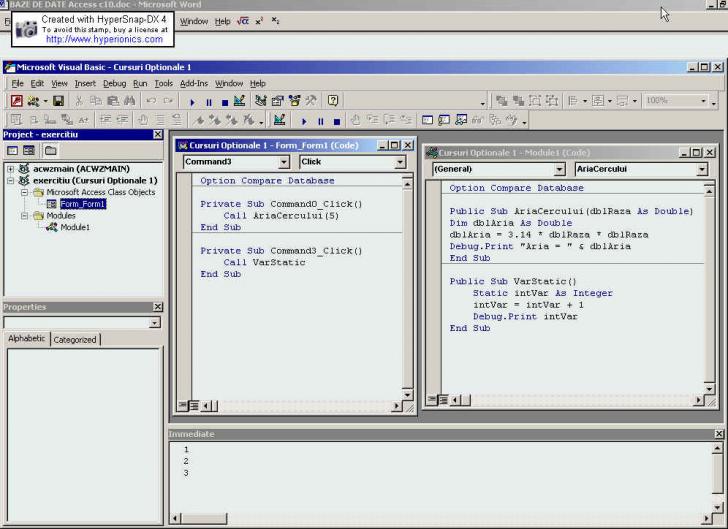The image size is (728, 529).
Task: Click the equation editor icon in Word
Action: (x=243, y=21)
